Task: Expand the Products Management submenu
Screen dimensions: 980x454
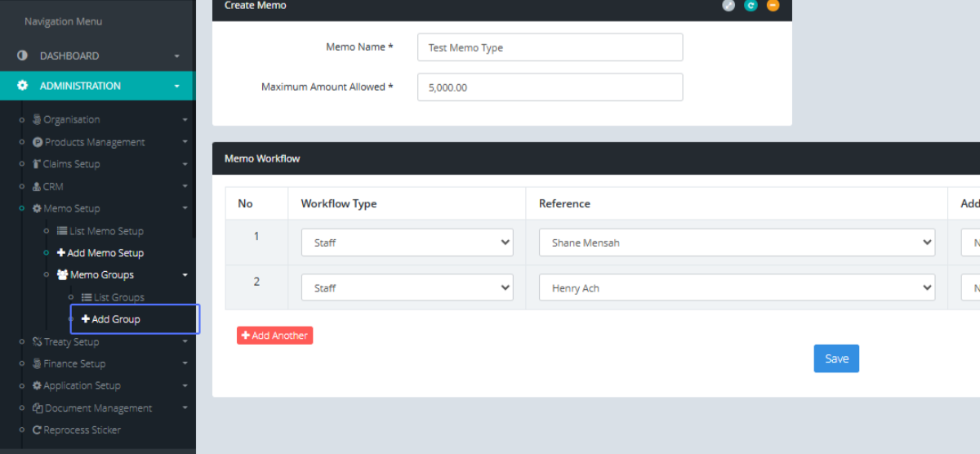Action: pyautogui.click(x=185, y=142)
